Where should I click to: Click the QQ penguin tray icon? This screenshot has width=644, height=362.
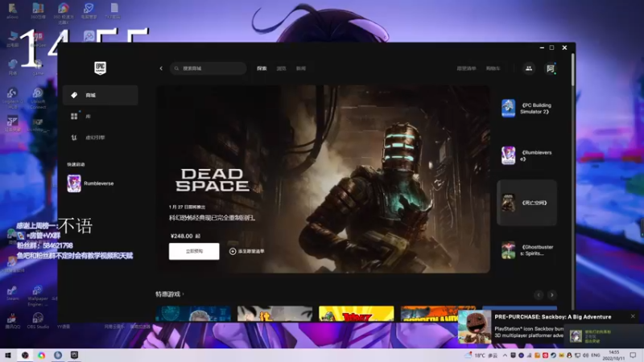pos(569,355)
